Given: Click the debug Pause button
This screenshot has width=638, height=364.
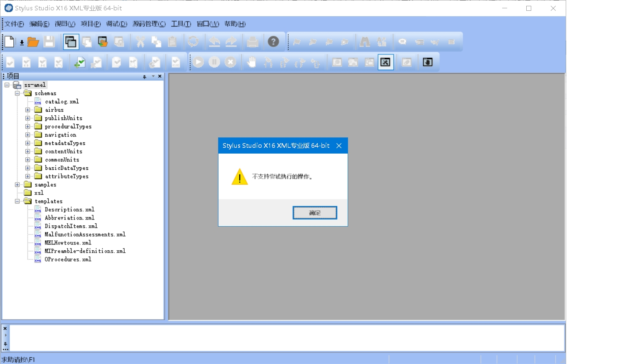Looking at the screenshot, I should coord(214,62).
